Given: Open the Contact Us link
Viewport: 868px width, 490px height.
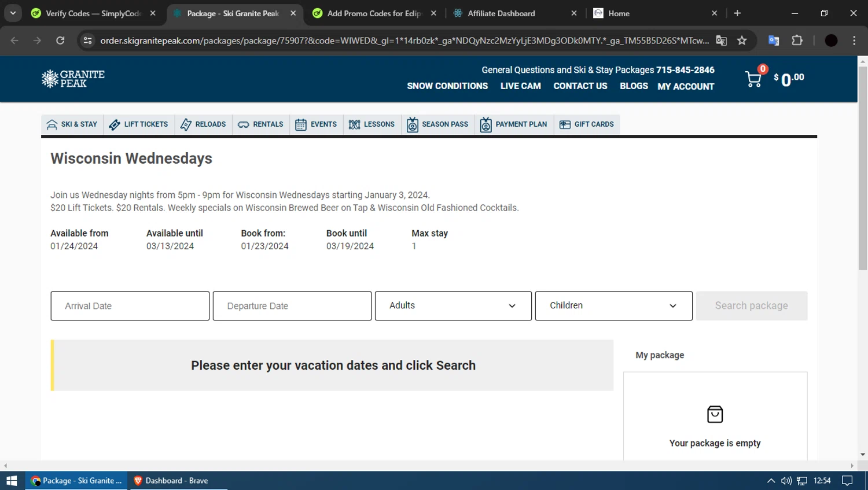Looking at the screenshot, I should pos(580,86).
